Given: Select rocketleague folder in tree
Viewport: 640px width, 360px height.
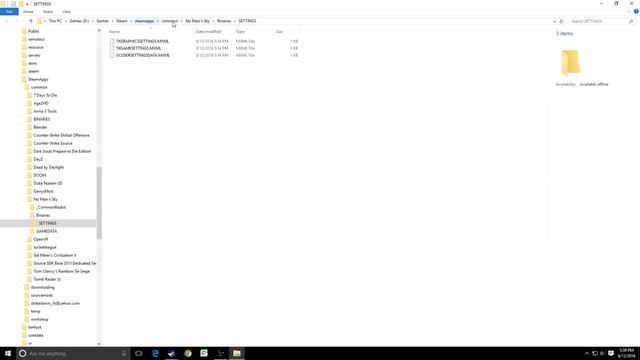Looking at the screenshot, I should click(x=45, y=247).
